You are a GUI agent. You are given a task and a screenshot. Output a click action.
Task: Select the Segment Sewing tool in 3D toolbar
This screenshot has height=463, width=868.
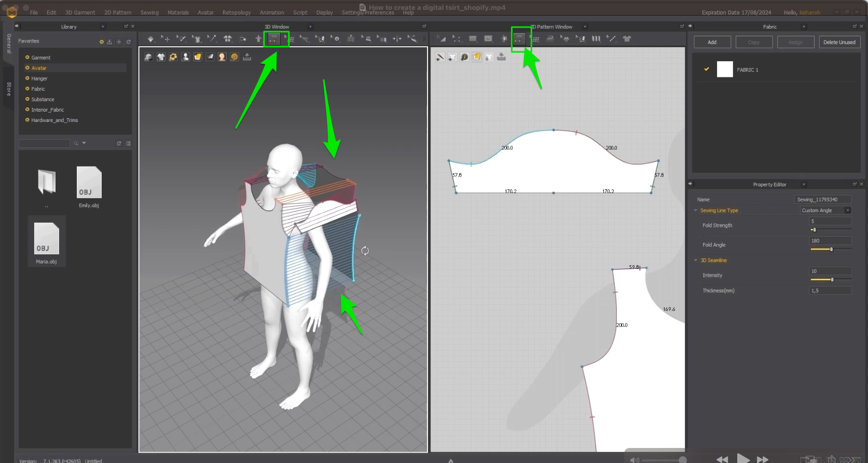273,39
